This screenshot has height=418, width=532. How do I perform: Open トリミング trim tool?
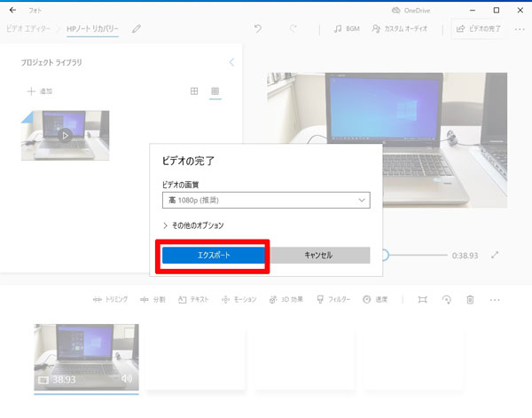(x=110, y=299)
